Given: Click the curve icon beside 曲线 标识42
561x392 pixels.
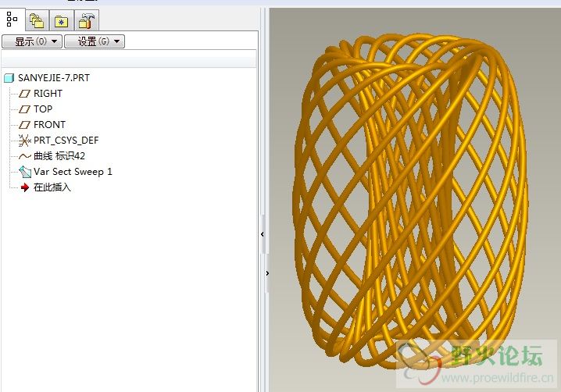Looking at the screenshot, I should click(x=25, y=156).
